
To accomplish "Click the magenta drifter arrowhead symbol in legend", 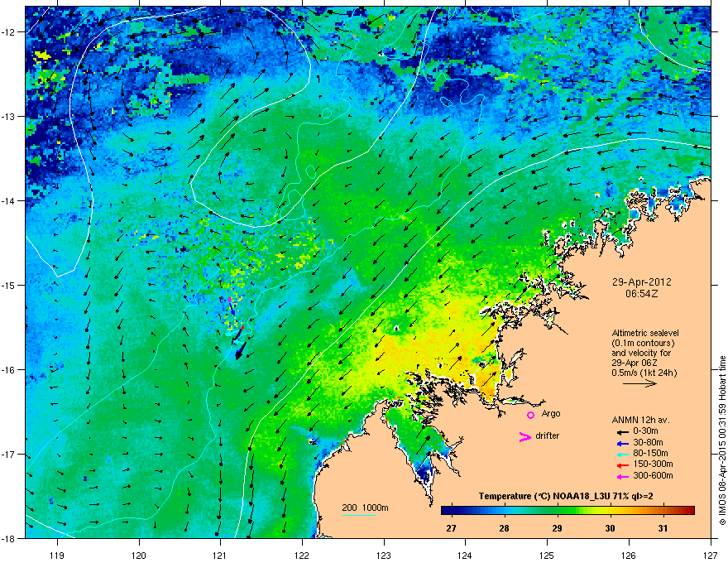I will pyautogui.click(x=524, y=436).
